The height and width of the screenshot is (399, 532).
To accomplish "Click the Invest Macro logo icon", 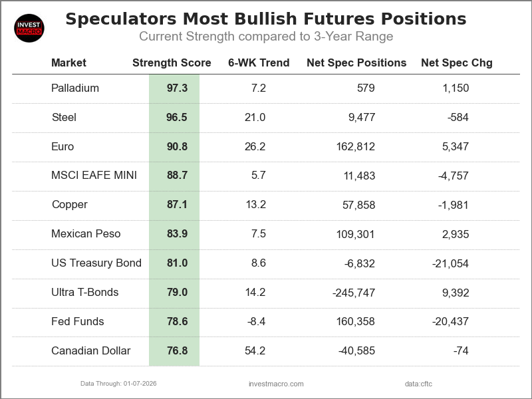I will (x=29, y=28).
